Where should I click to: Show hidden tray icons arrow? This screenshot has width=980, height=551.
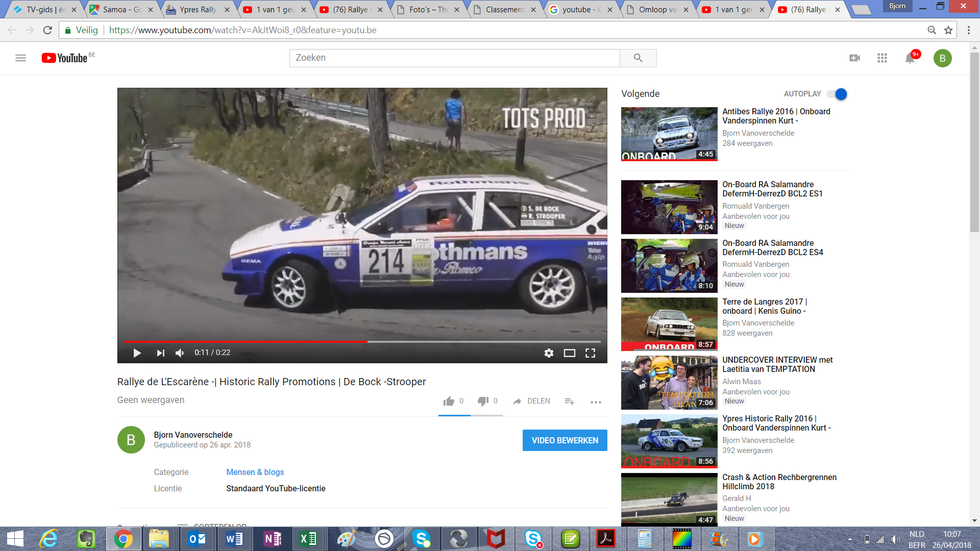tap(850, 539)
